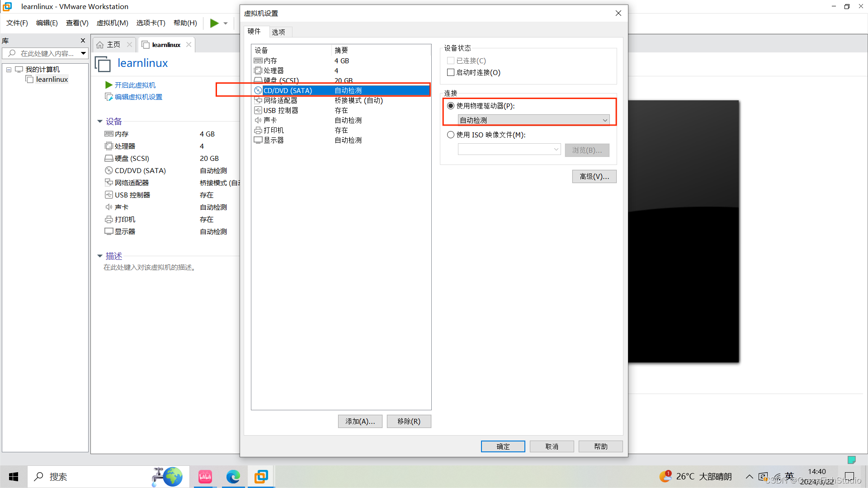Select 使用 ISO 映像文件(M) radio button
Screen dimensions: 868x488
(x=451, y=135)
